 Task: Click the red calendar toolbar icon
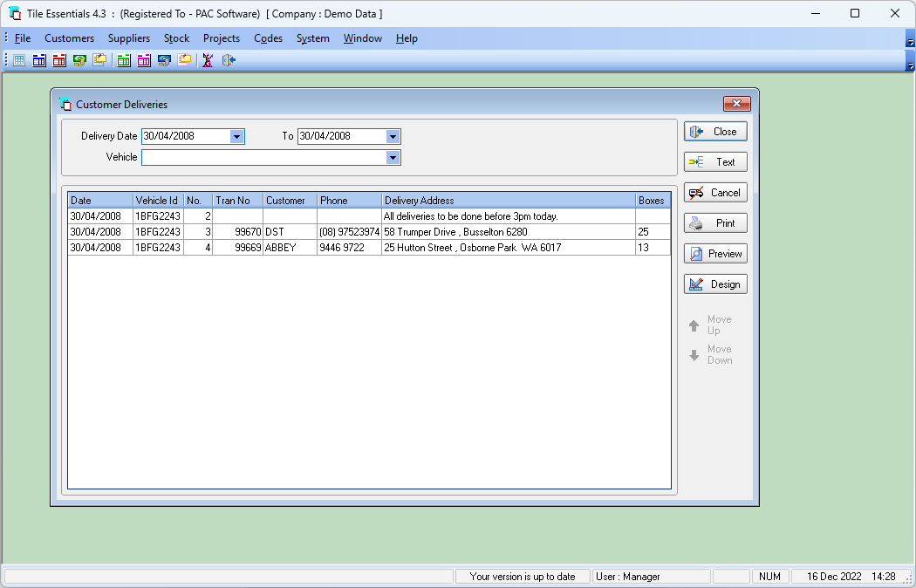(59, 60)
